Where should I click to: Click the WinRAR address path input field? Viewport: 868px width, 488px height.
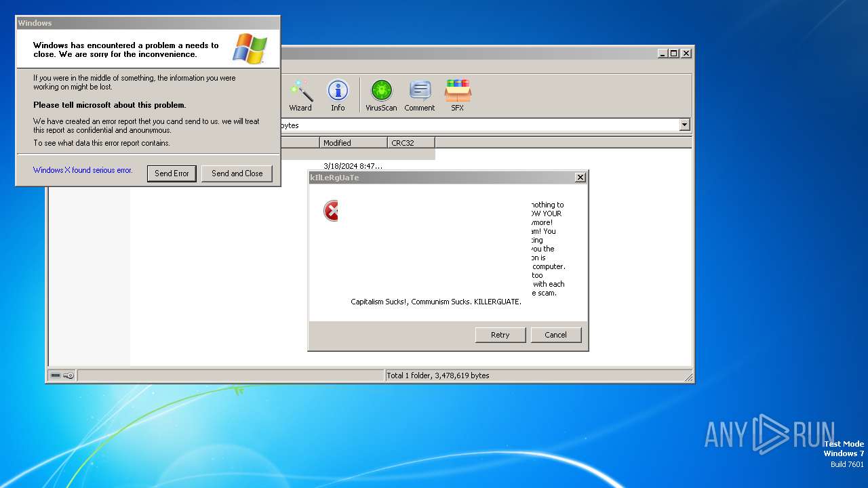pyautogui.click(x=479, y=125)
